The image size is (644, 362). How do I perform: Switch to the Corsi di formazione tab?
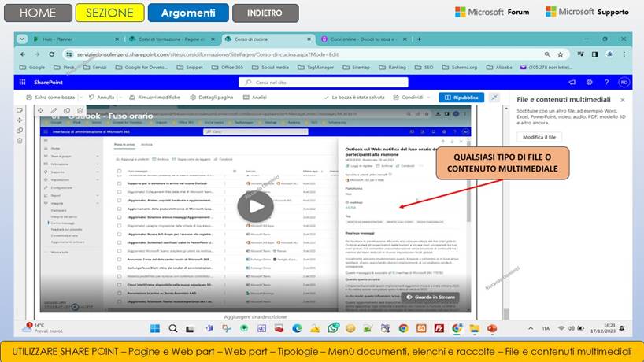click(172, 39)
